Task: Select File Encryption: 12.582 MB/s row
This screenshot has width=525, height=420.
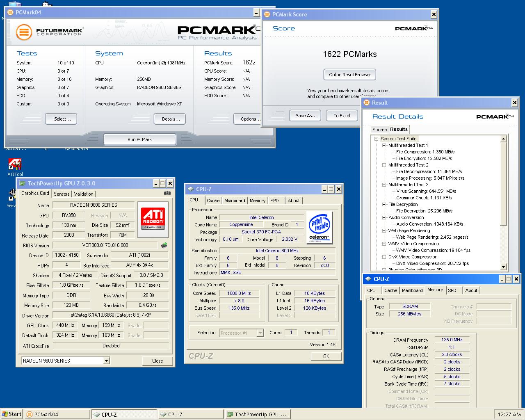Action: pyautogui.click(x=424, y=158)
